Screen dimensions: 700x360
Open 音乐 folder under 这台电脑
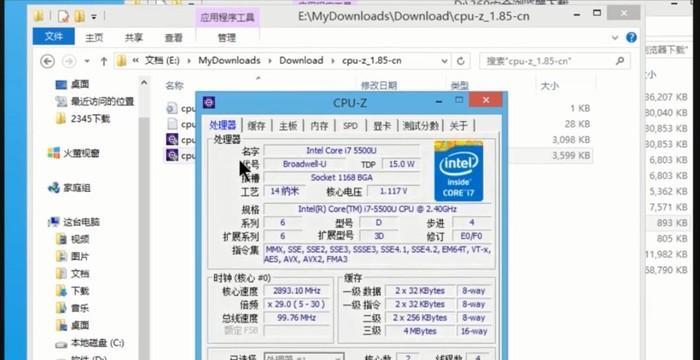coord(73,308)
